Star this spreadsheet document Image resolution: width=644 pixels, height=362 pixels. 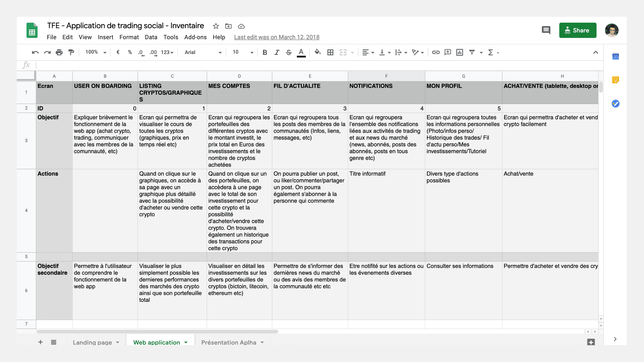pos(216,26)
